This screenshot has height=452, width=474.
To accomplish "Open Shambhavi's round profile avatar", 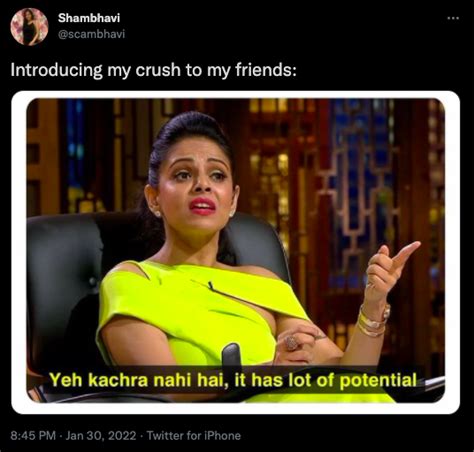I will [x=29, y=27].
